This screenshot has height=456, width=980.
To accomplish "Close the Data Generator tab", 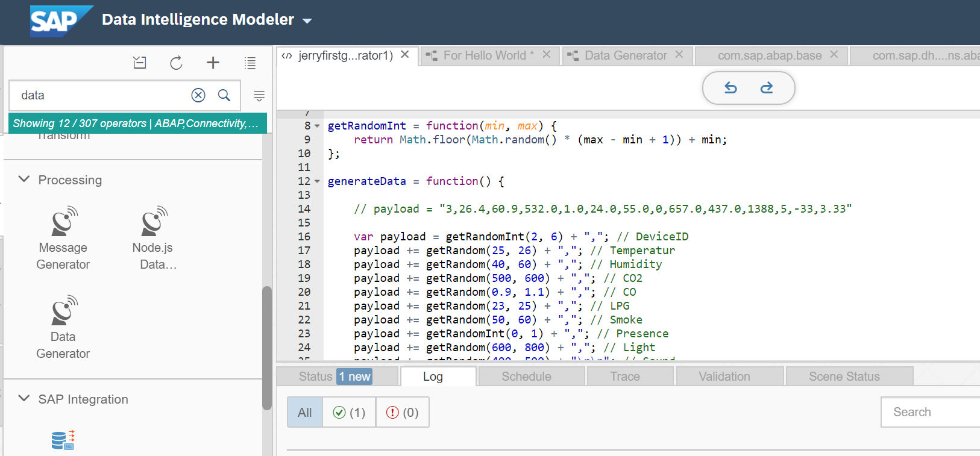I will [679, 54].
